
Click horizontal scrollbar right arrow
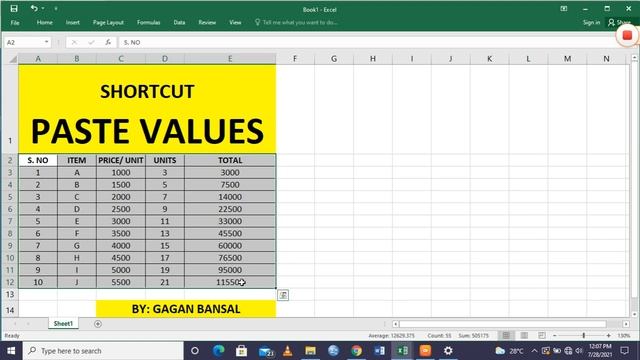click(x=626, y=324)
